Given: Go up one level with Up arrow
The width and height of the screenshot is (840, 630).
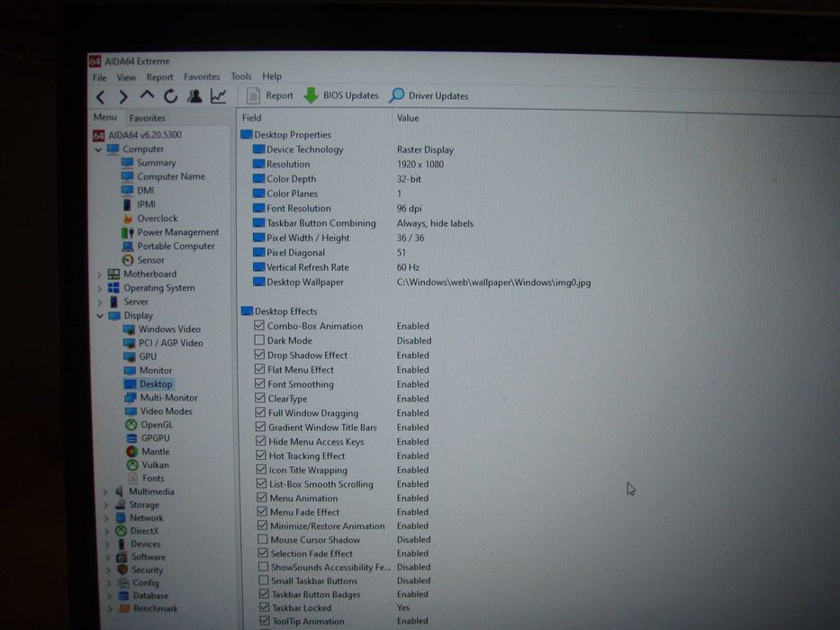Looking at the screenshot, I should (147, 95).
